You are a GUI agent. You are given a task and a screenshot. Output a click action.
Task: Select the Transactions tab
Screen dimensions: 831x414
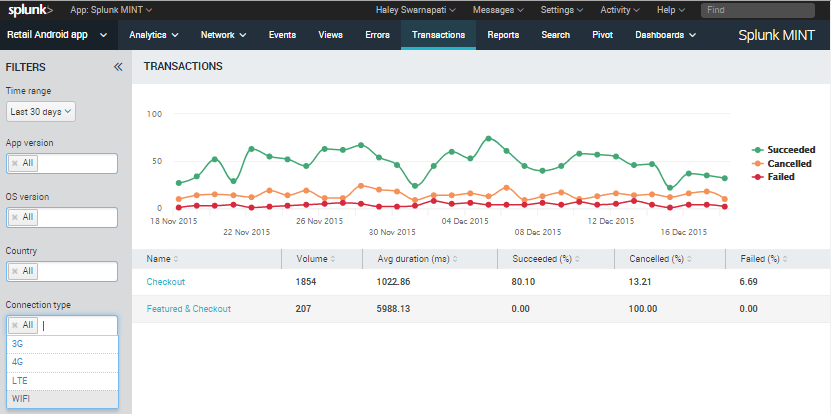pyautogui.click(x=438, y=35)
